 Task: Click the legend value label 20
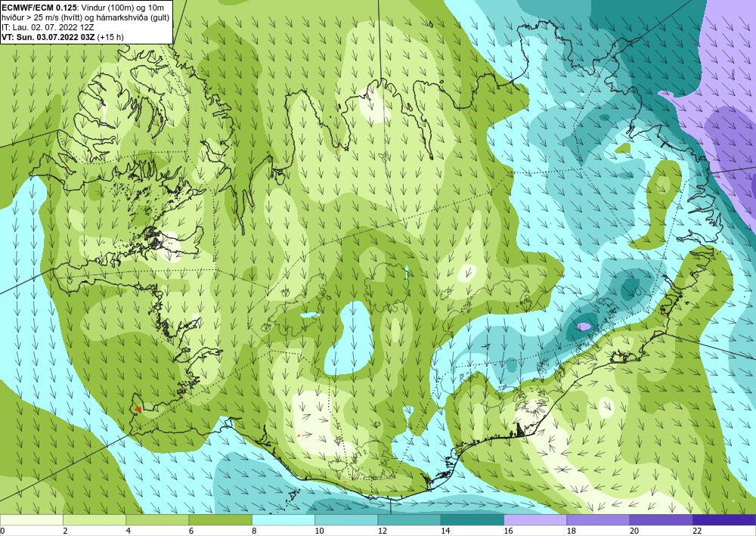point(634,531)
